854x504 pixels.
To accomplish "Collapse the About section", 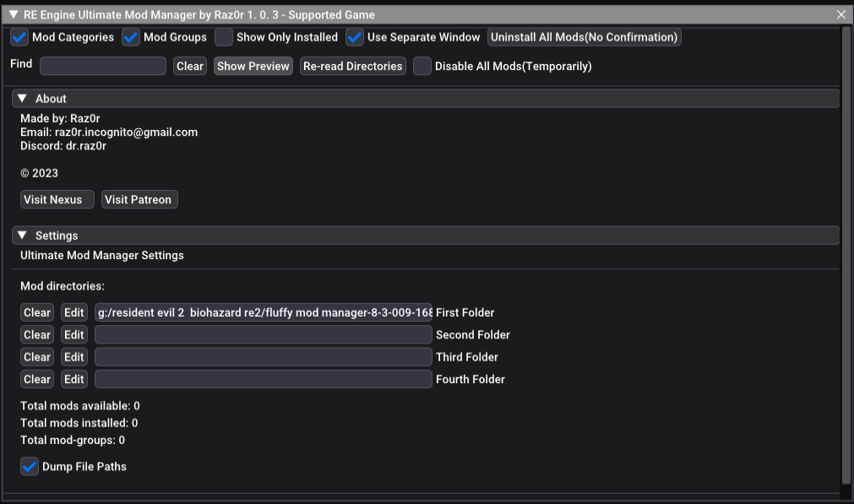I will 23,99.
